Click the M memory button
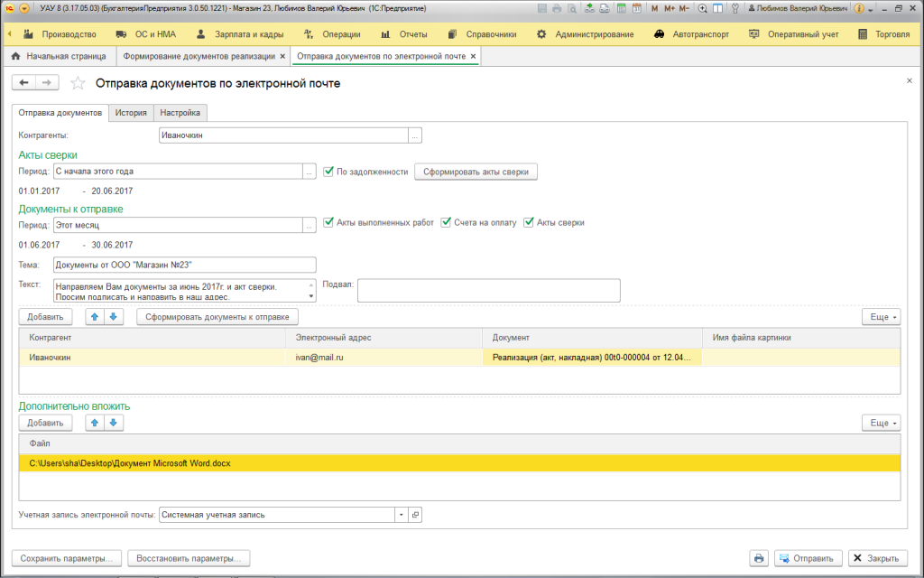924x578 pixels. [655, 9]
